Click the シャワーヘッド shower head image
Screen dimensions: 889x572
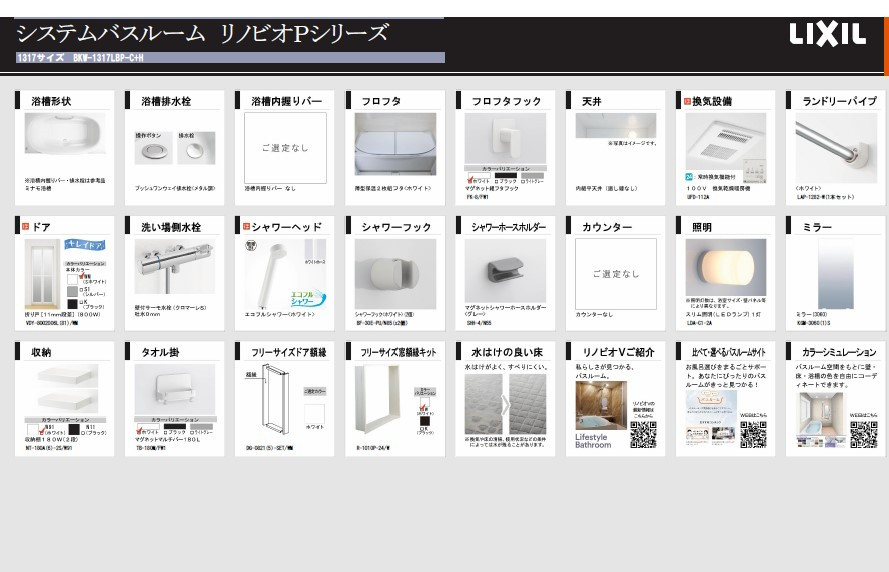coord(272,274)
